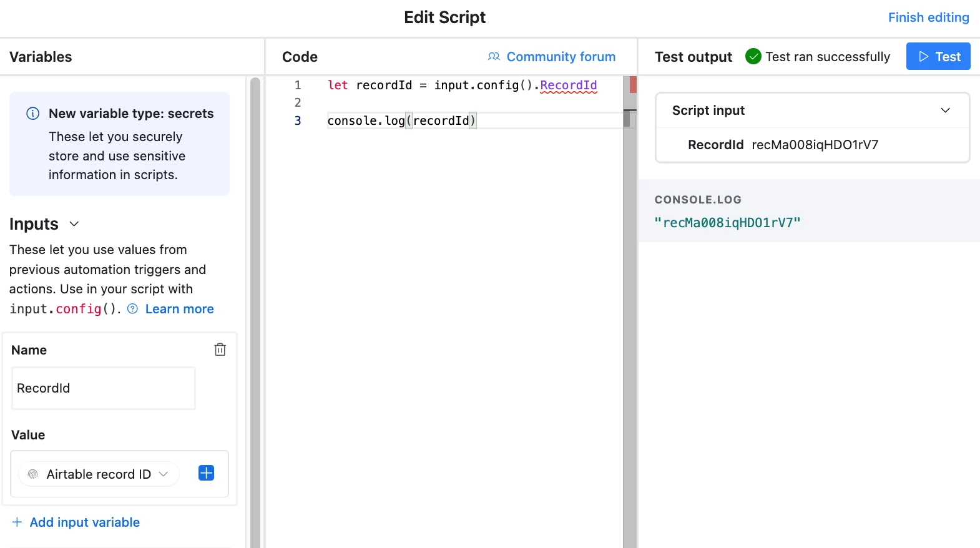Click the input.config() code snippet text
Screen dimensions: 980x548
(x=64, y=309)
